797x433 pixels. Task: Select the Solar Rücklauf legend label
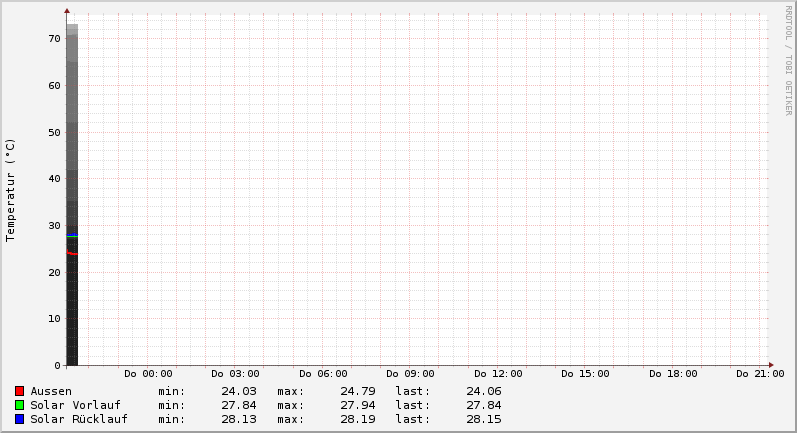click(79, 419)
